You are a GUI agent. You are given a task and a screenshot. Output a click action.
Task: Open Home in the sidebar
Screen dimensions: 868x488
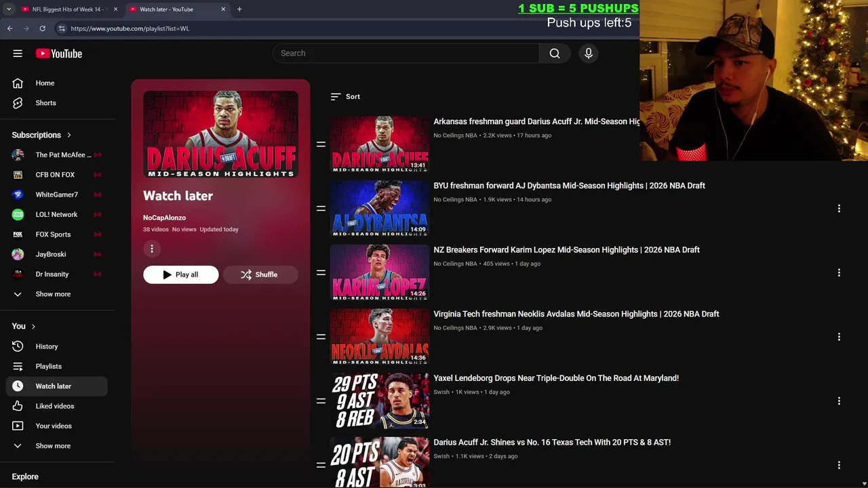57,83
